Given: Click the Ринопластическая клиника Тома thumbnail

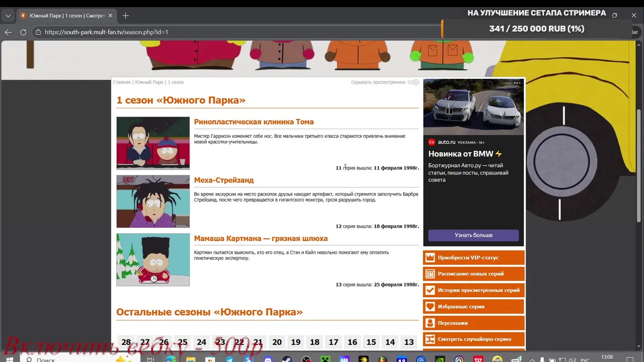Looking at the screenshot, I should coord(153,143).
